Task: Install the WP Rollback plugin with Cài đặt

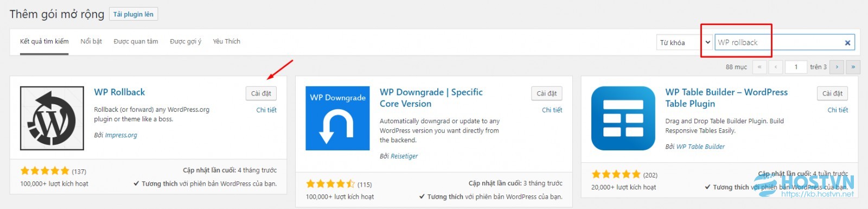Action: click(261, 93)
